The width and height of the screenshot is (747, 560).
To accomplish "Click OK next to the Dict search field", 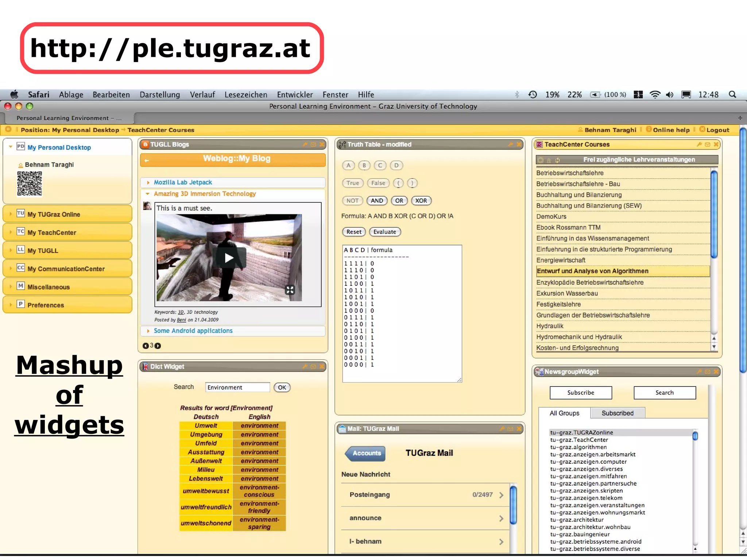I will tap(282, 387).
